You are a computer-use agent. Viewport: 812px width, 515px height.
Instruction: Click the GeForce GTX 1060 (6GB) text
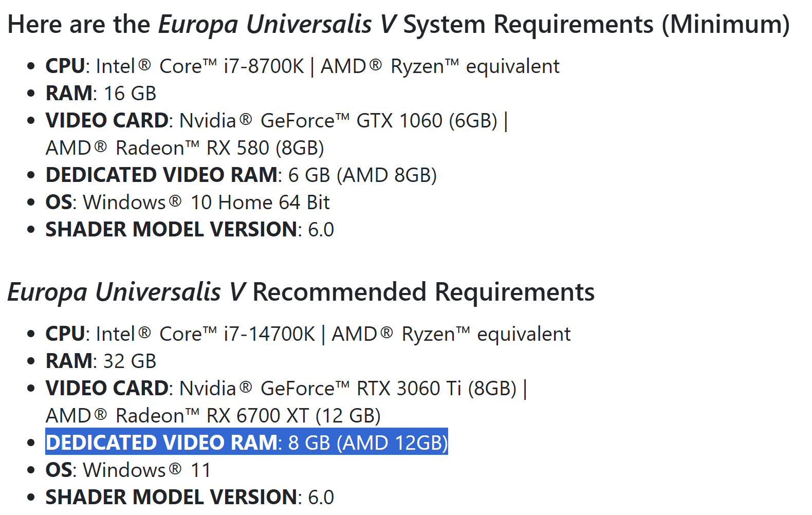(x=379, y=121)
